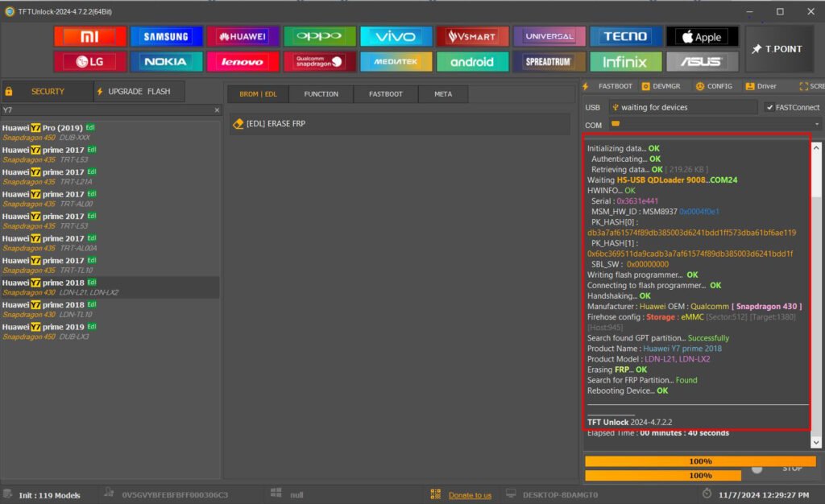Viewport: 825px width, 504px height.
Task: Pick the Vivo brand button
Action: point(396,36)
